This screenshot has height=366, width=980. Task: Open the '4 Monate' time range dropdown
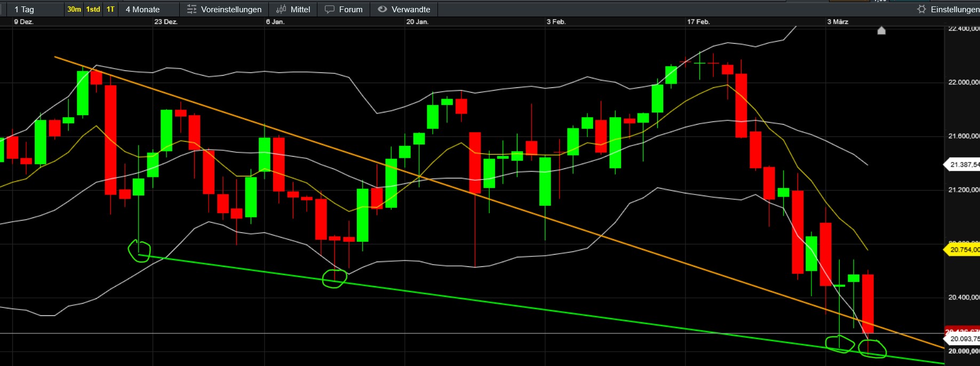(149, 9)
